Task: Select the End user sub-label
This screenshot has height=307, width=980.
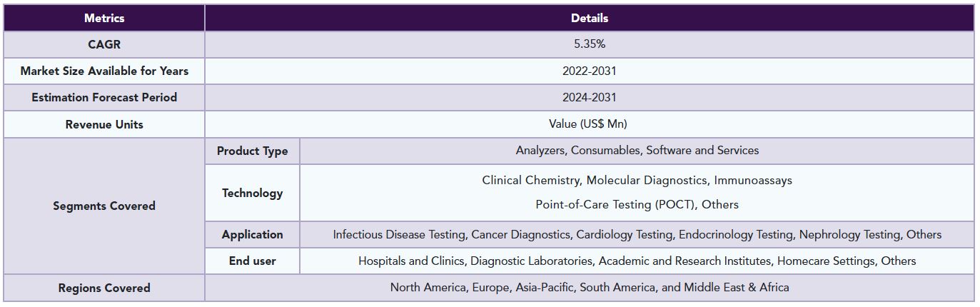Action: click(253, 261)
